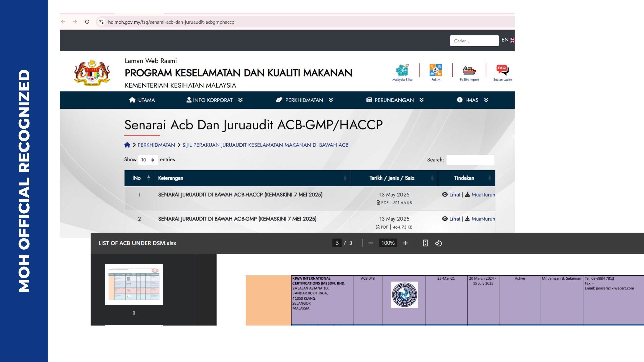
Task: Open the PERKHIDMATAN menu
Action: point(304,100)
